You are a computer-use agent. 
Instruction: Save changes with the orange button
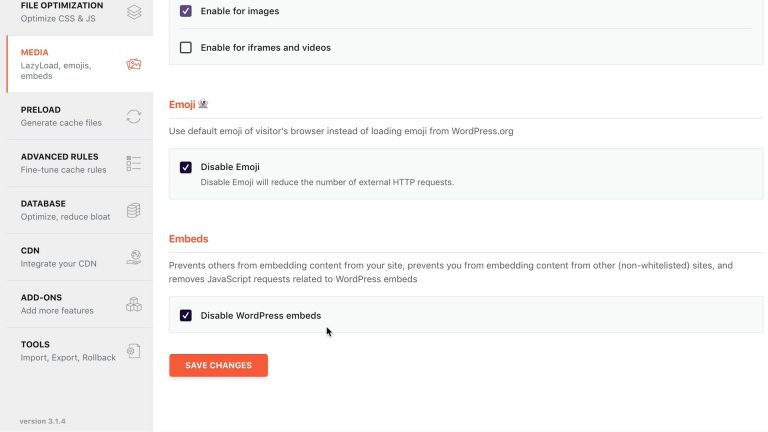[x=218, y=365]
